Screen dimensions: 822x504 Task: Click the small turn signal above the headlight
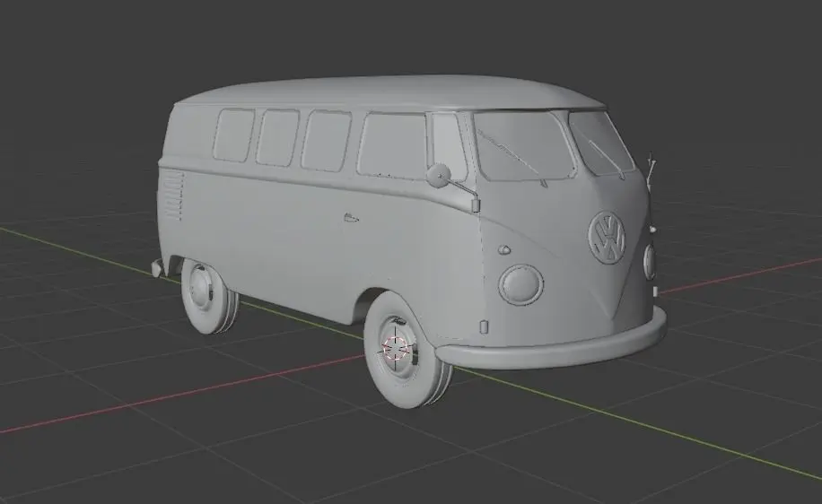click(x=503, y=250)
